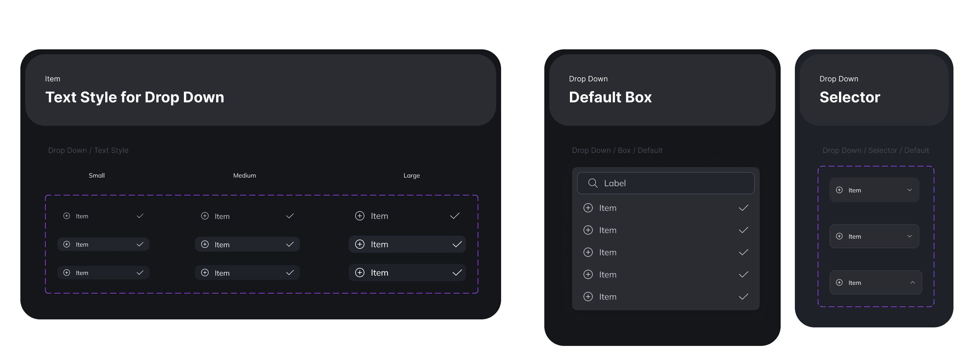Click plus icon of fourth Default Box item
The width and height of the screenshot is (980, 357).
click(588, 274)
